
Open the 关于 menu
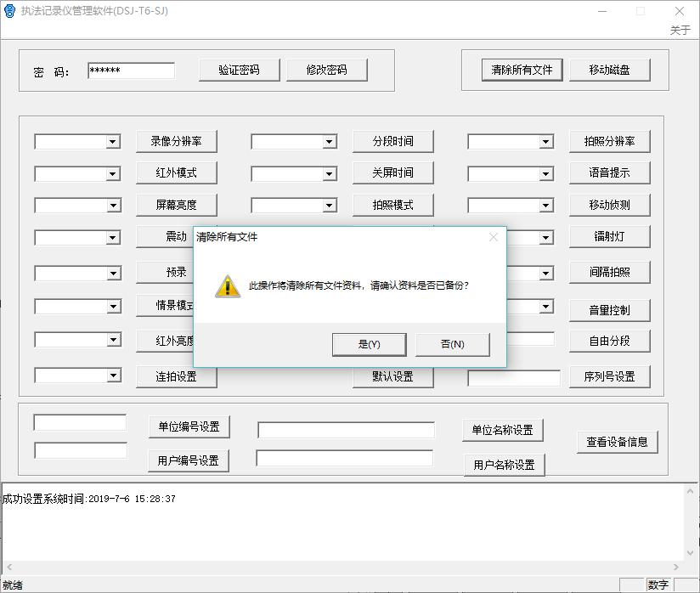[x=680, y=30]
